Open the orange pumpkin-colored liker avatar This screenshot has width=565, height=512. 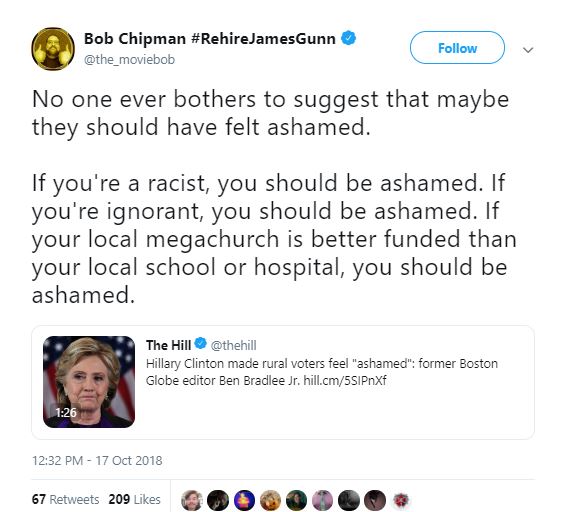pyautogui.click(x=270, y=500)
